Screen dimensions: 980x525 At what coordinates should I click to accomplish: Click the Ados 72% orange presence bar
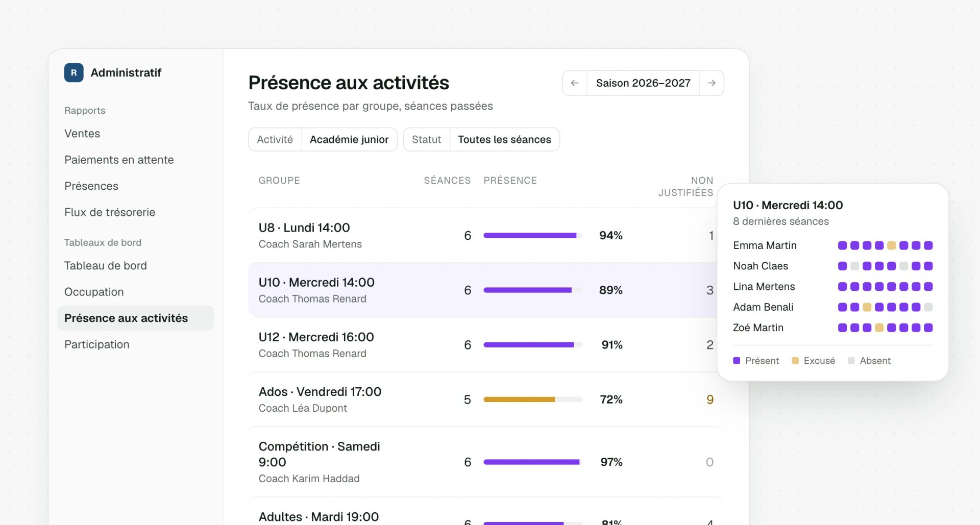pos(533,399)
